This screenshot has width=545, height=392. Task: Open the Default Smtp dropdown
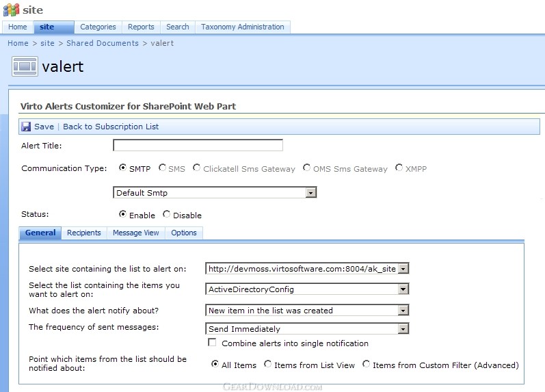[x=215, y=193]
